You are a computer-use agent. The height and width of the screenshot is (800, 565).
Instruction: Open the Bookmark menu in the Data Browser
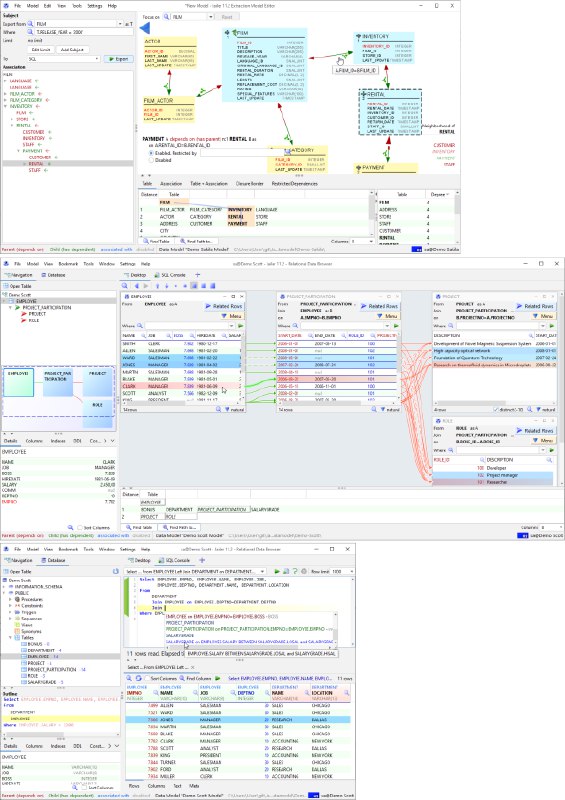68,264
